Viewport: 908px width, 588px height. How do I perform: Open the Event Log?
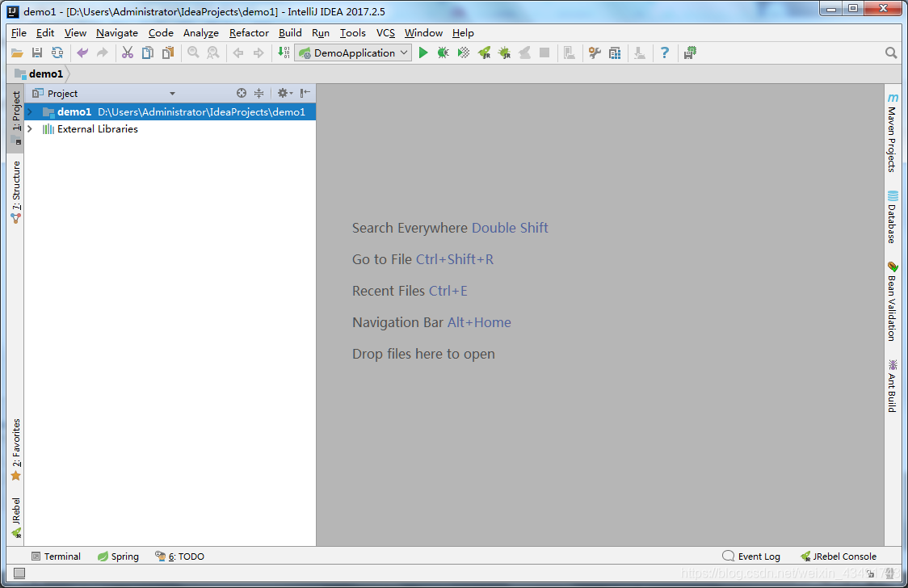[751, 556]
